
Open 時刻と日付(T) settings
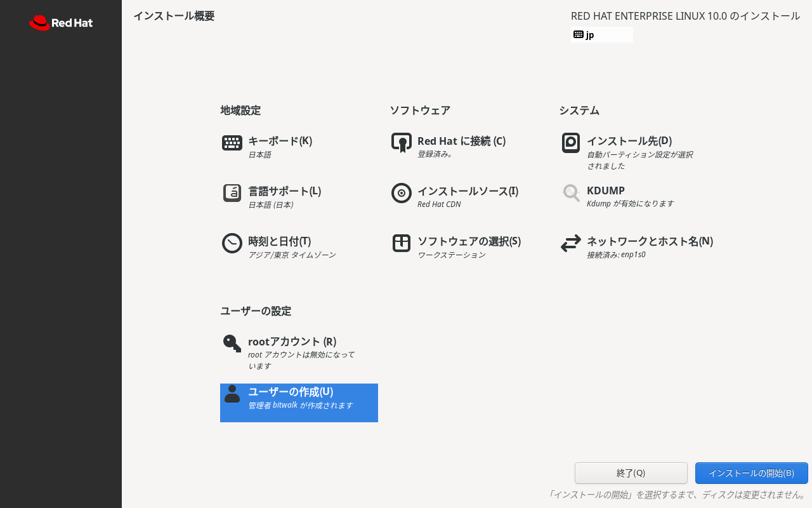[279, 241]
